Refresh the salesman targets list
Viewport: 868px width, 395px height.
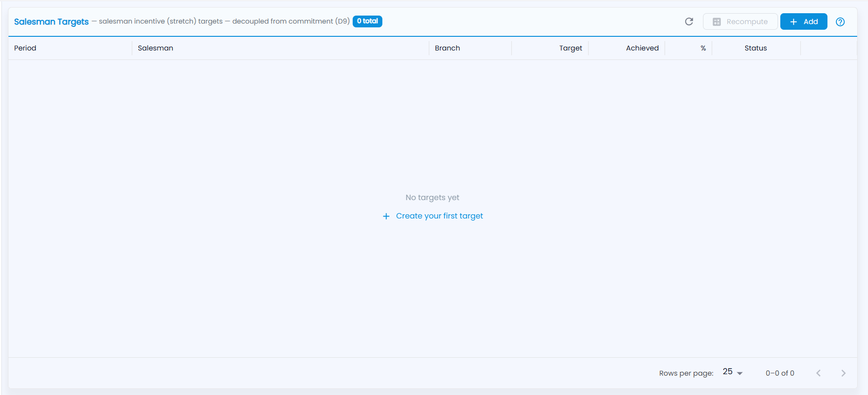click(x=689, y=22)
